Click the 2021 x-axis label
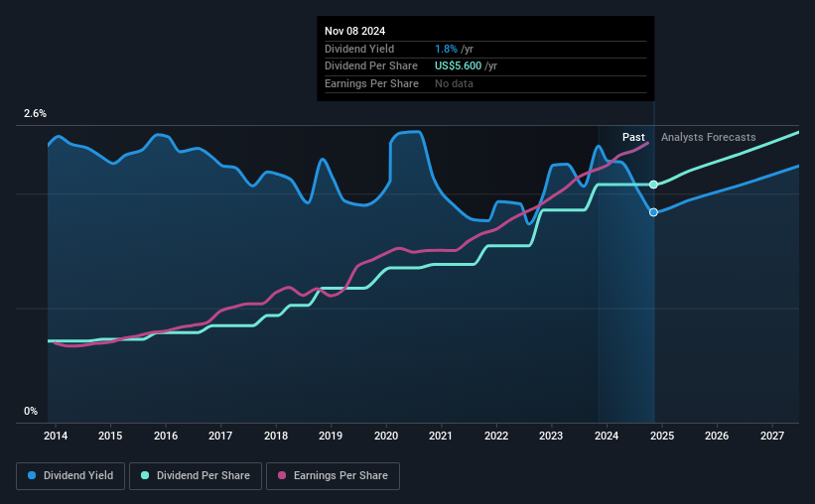 (441, 436)
